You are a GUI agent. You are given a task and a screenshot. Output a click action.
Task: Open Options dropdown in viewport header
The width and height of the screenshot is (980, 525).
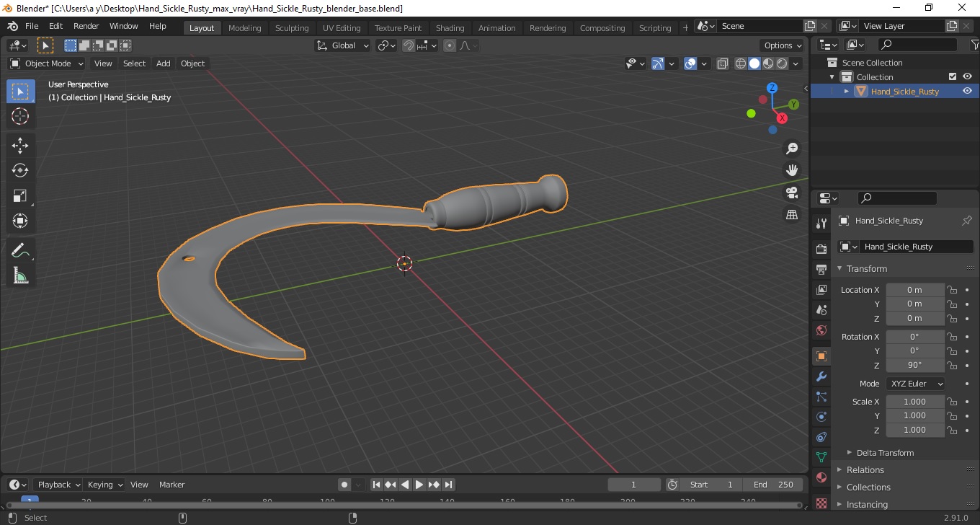coord(783,45)
